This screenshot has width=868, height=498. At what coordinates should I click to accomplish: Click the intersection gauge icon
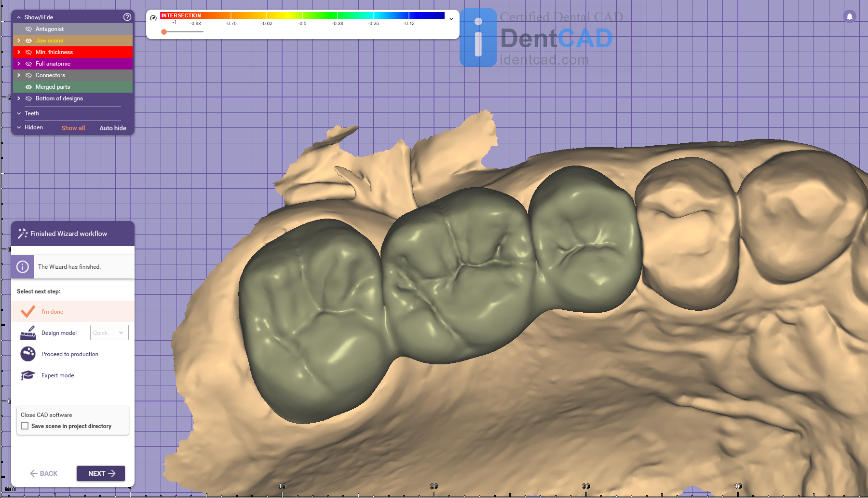(153, 18)
